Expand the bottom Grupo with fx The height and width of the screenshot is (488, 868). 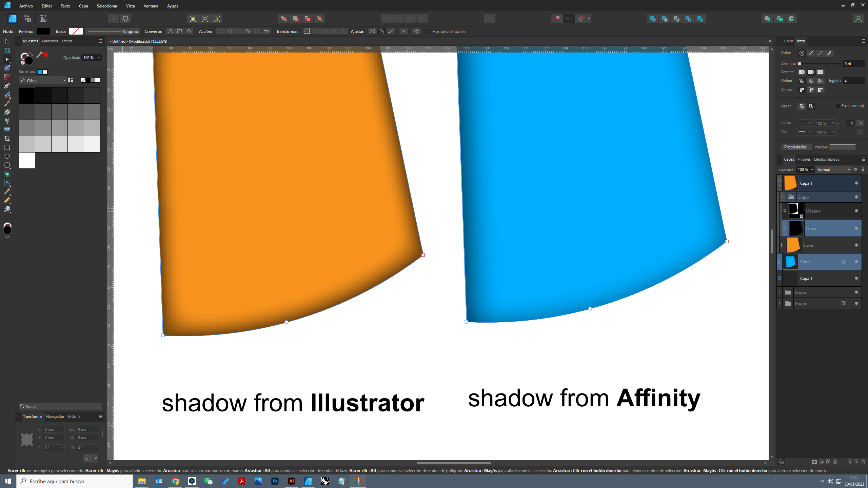pos(780,303)
